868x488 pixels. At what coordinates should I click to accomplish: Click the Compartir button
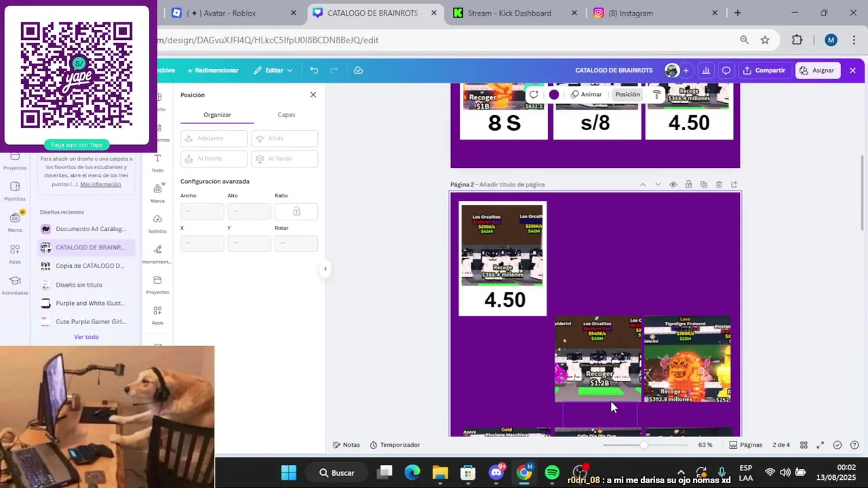tap(764, 70)
